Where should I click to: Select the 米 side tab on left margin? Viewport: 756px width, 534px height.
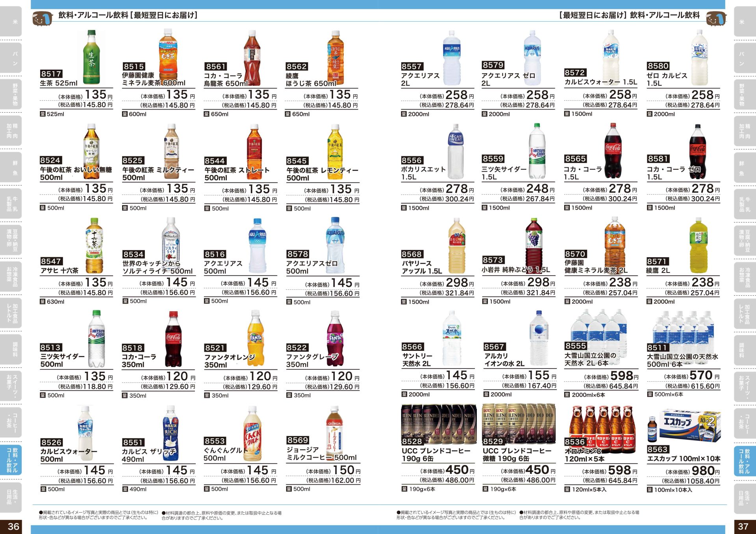(11, 22)
